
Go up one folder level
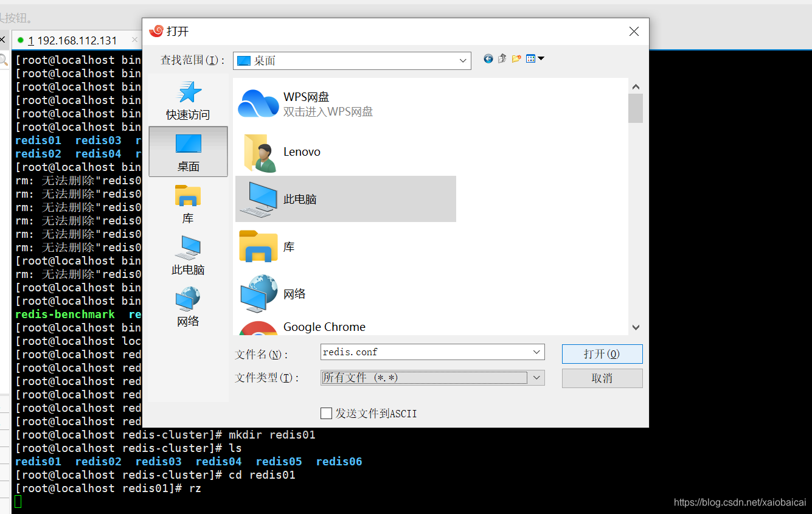(x=502, y=59)
